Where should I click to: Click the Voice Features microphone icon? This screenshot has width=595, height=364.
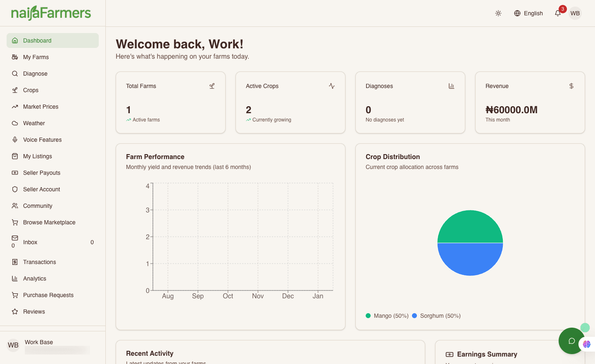(x=15, y=140)
